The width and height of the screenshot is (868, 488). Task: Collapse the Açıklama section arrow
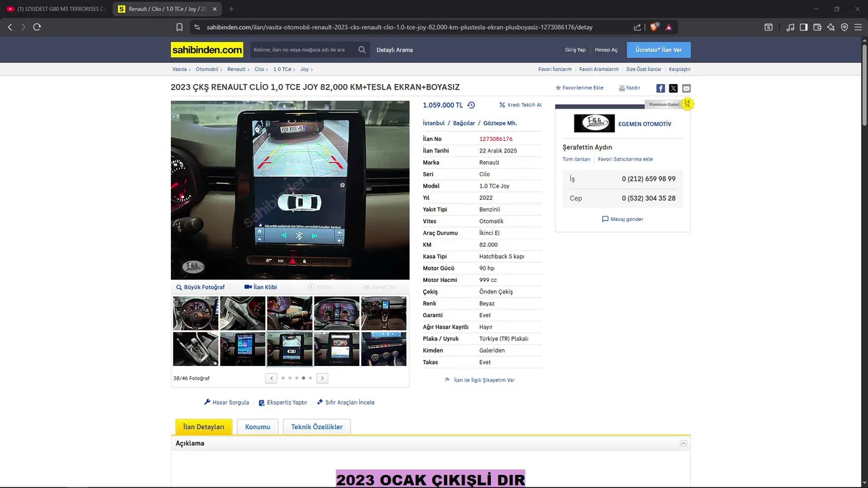click(684, 443)
